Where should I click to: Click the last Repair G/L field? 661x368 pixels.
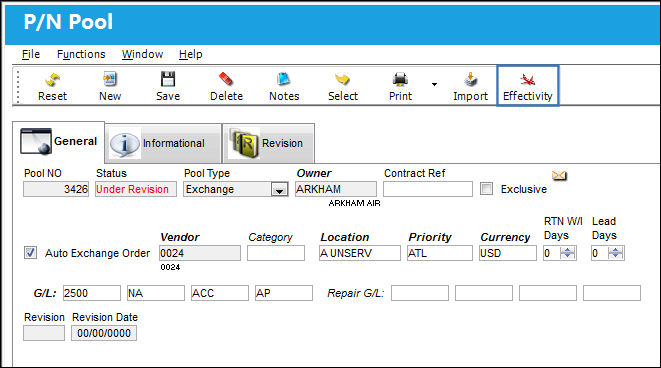pos(612,293)
